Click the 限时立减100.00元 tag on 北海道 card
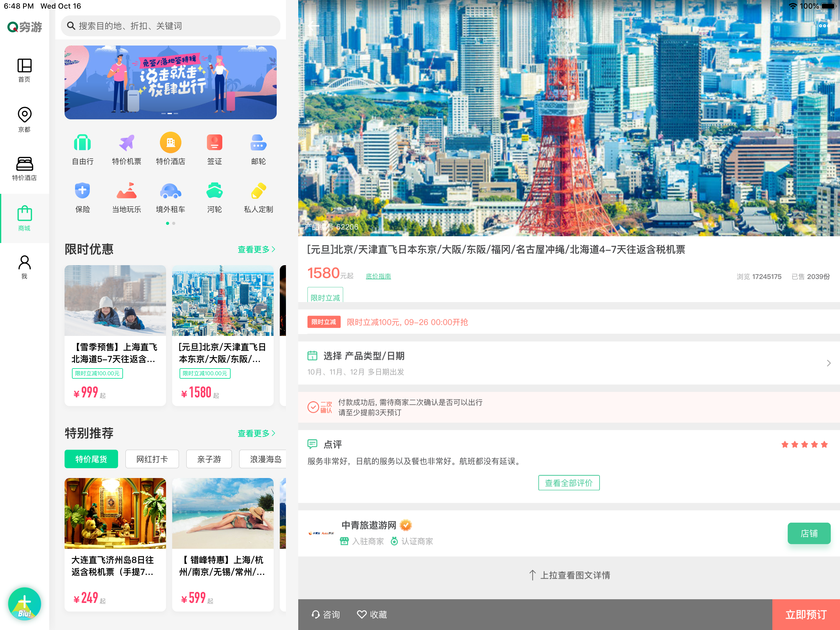Viewport: 840px width, 630px height. [97, 373]
